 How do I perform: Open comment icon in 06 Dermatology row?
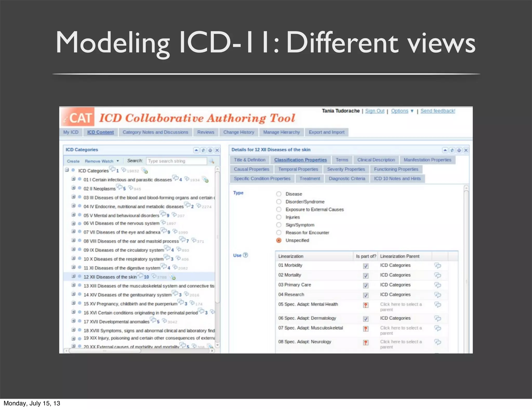tap(438, 318)
